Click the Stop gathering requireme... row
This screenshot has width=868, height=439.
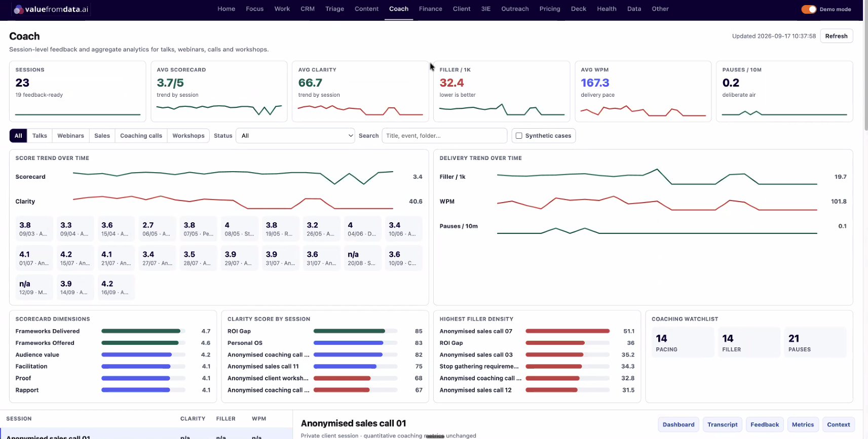(537, 367)
